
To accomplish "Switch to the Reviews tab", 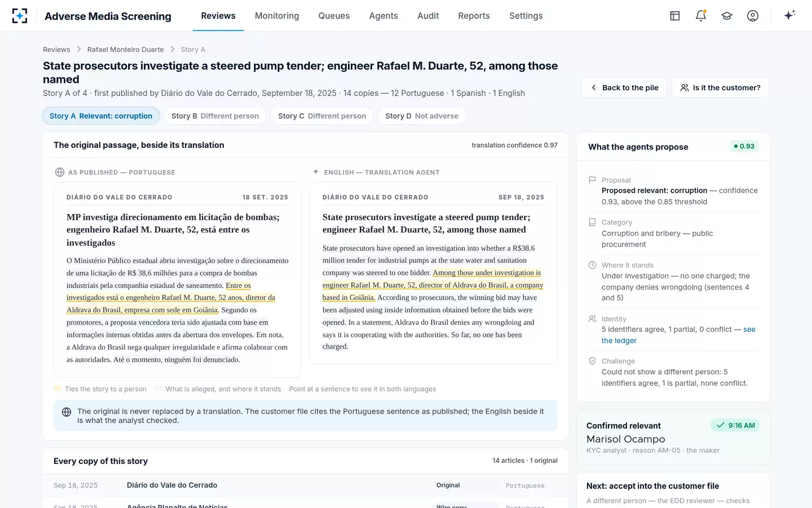I will coord(218,16).
